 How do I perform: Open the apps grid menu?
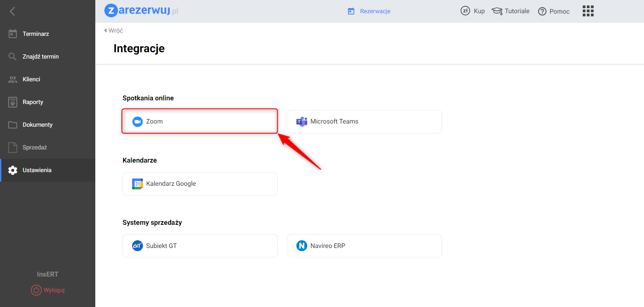(x=588, y=11)
